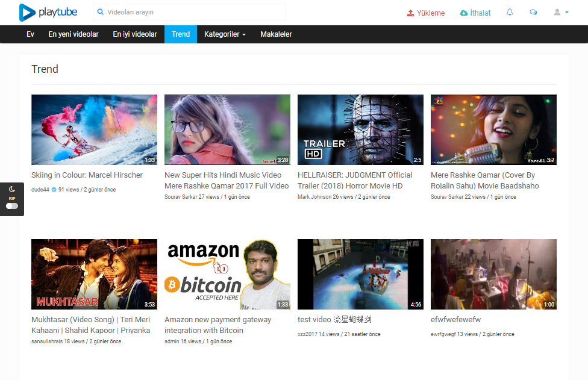Open HELLRAISER trailer video thumbnail
This screenshot has width=588, height=380.
pyautogui.click(x=360, y=129)
